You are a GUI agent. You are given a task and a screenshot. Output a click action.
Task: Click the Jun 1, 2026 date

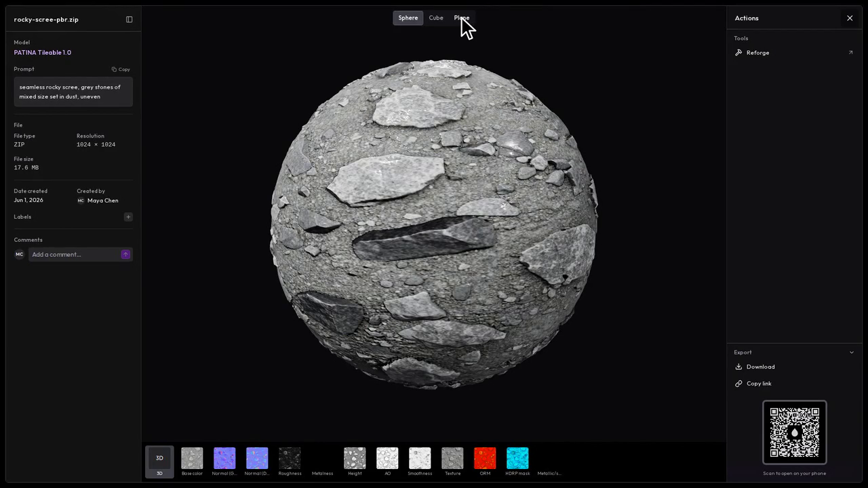28,201
